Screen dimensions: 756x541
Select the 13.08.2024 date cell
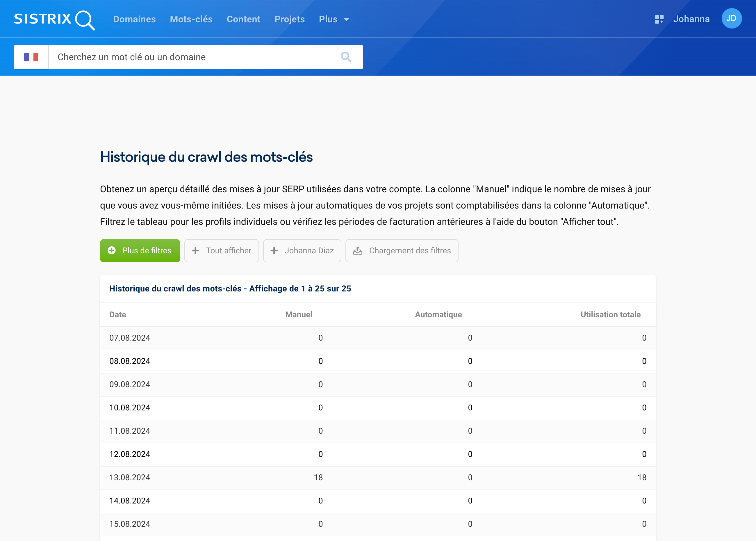click(130, 478)
